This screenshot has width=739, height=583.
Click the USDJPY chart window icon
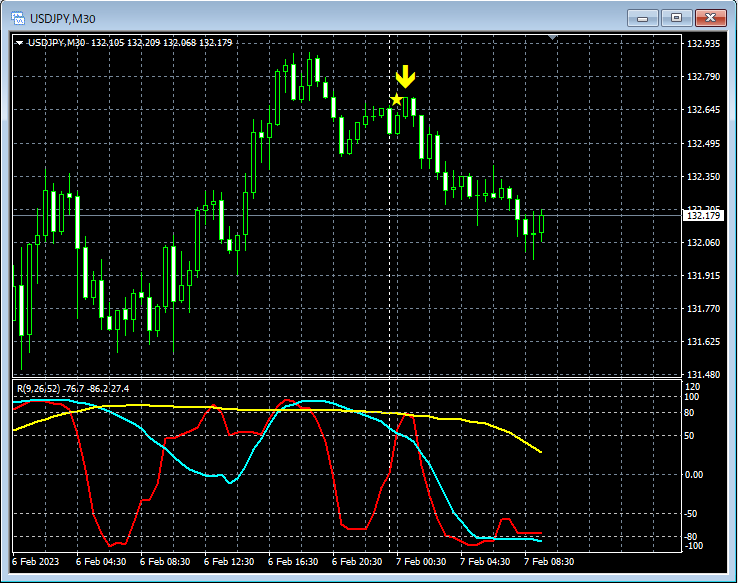tap(18, 18)
